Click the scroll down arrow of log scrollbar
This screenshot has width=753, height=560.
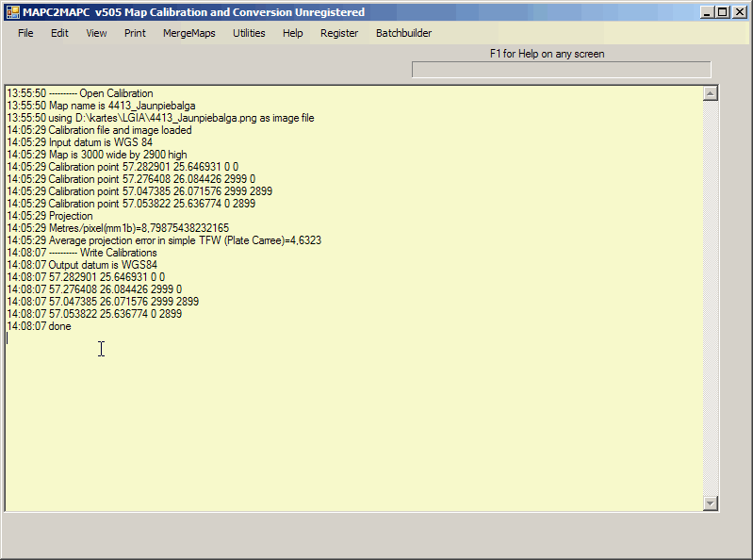tap(711, 502)
